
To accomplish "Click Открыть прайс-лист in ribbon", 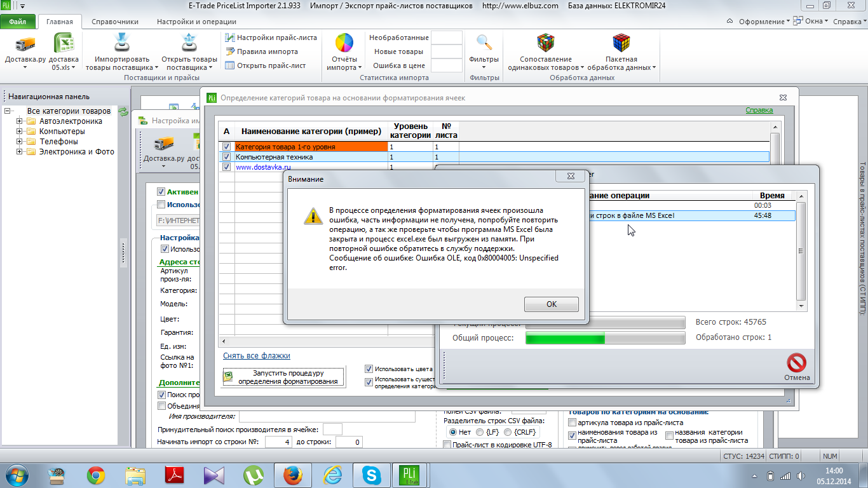I will tap(266, 65).
